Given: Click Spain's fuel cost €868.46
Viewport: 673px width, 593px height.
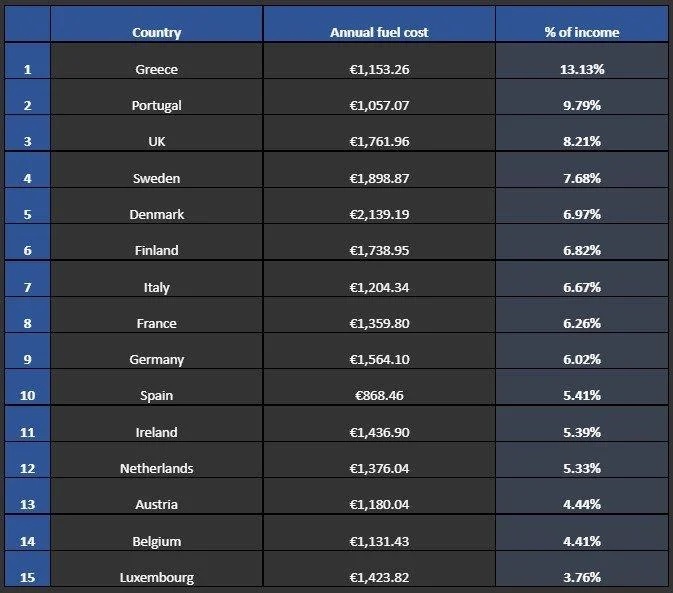Looking at the screenshot, I should pos(379,395).
